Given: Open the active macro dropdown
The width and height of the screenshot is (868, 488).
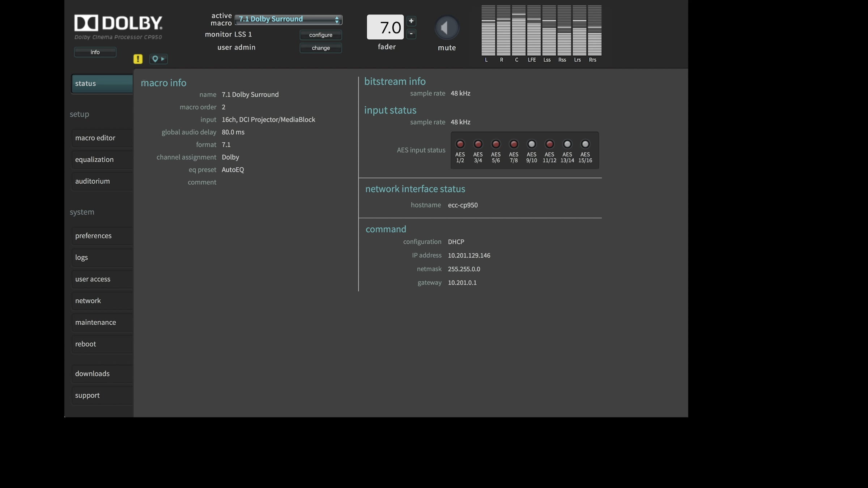Looking at the screenshot, I should tap(288, 20).
